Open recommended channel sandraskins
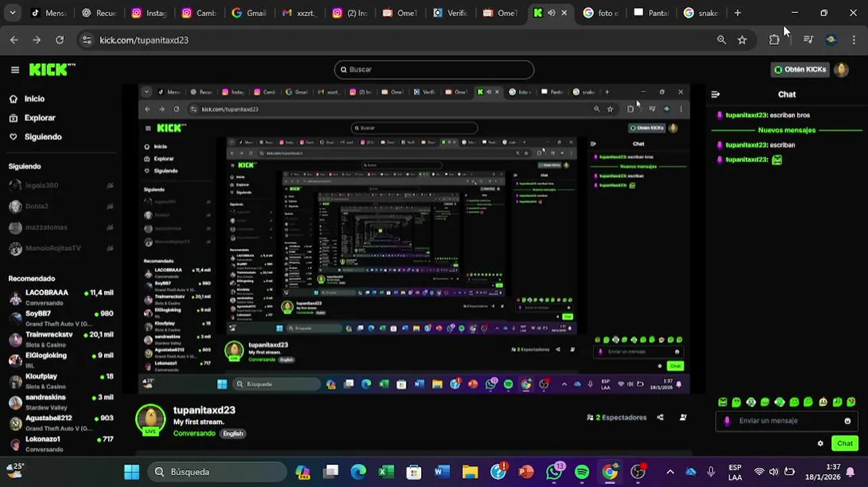Image resolution: width=868 pixels, height=487 pixels. pos(61,402)
